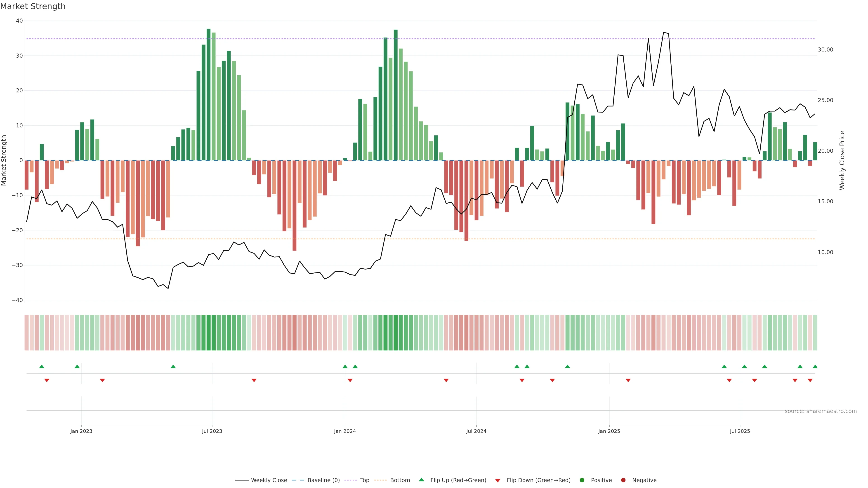Click the last red flip-down marker on the far right
The width and height of the screenshot is (868, 488).
pos(810,380)
